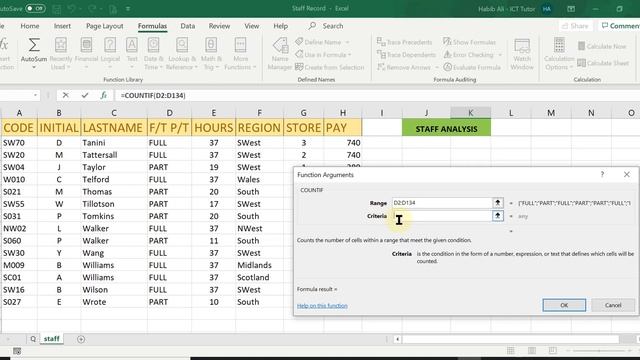Click horizontal scrollbar left arrow
Screen dimensions: 640x360
[398, 339]
